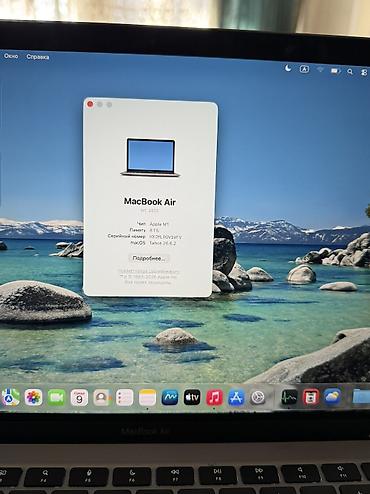The image size is (370, 494).
Task: Open the Справка menu
Action: 38,57
